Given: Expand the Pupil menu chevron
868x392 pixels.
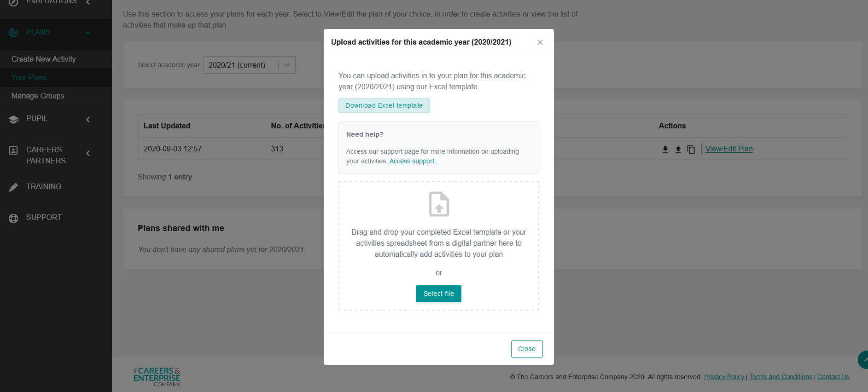Looking at the screenshot, I should click(x=88, y=119).
